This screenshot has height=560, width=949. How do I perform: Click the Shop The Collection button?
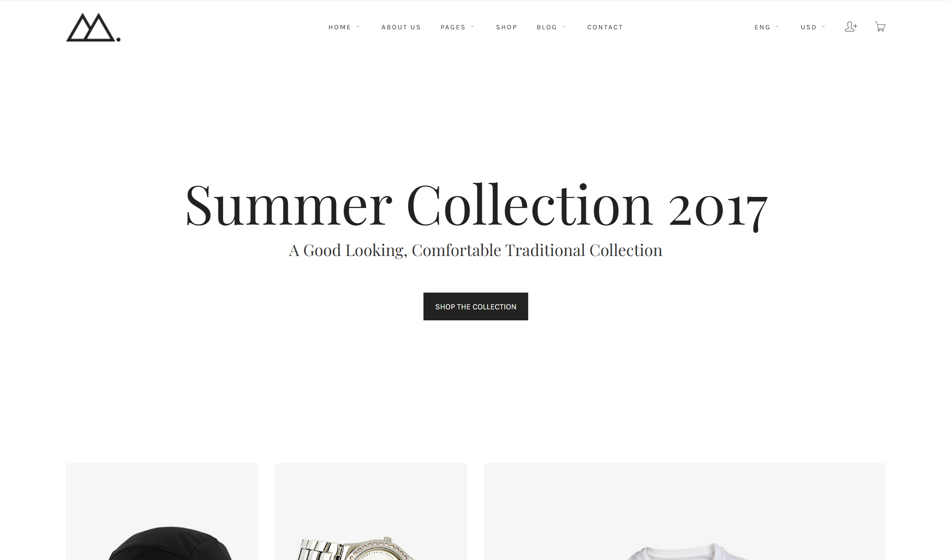[x=476, y=306]
